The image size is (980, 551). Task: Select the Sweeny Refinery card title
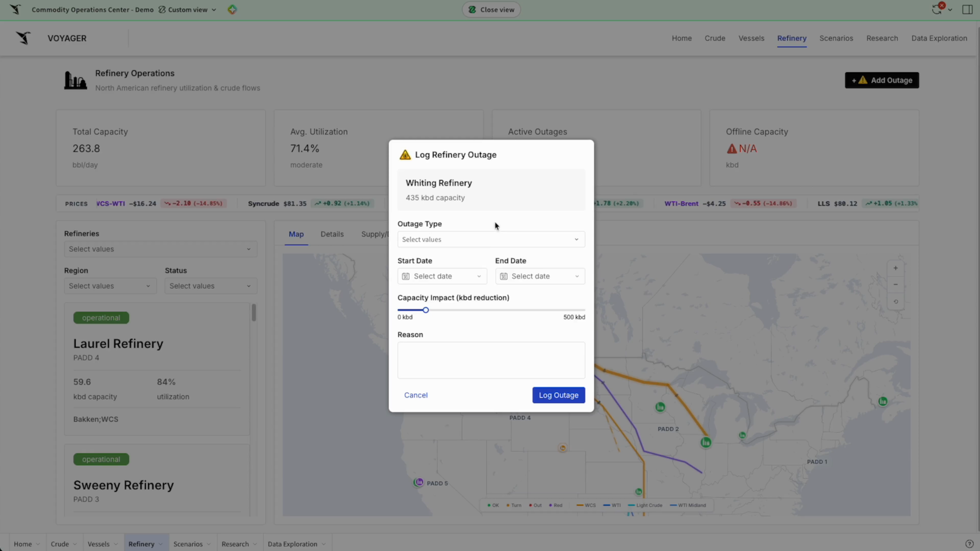[x=123, y=485]
